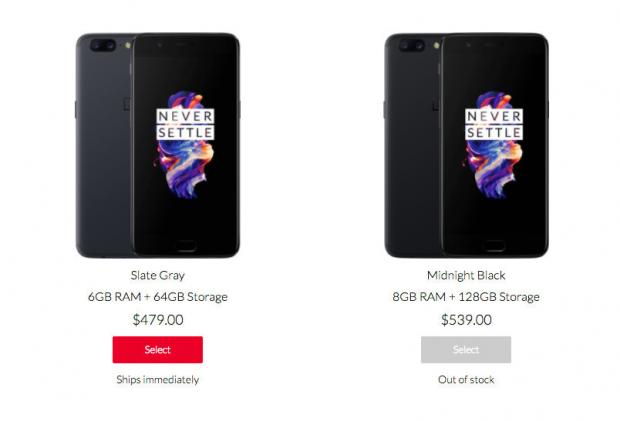Click the 8GB RAM + 128GB Storage text
The height and width of the screenshot is (421, 620).
[466, 297]
